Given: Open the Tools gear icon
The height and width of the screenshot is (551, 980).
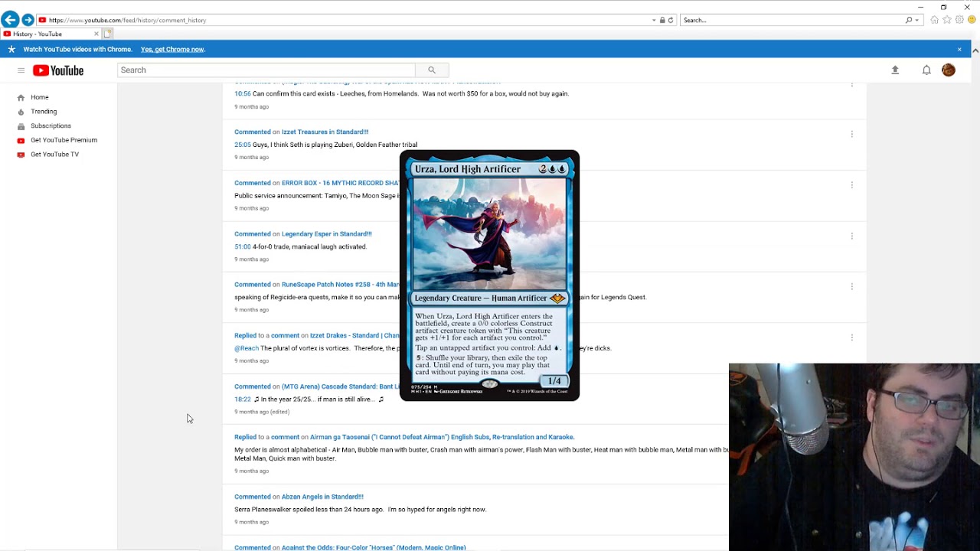Looking at the screenshot, I should tap(959, 20).
